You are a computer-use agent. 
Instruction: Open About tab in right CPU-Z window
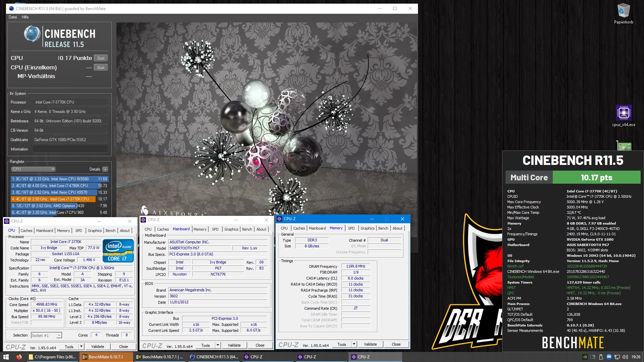point(397,228)
